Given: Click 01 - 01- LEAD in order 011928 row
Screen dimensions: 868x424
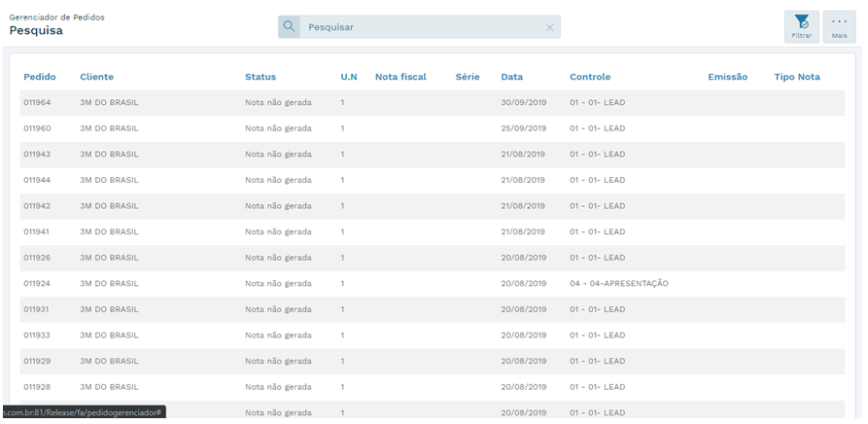Looking at the screenshot, I should tap(598, 386).
